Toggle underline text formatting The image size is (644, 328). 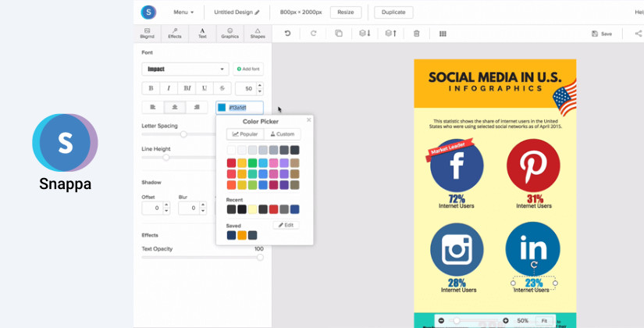click(205, 88)
